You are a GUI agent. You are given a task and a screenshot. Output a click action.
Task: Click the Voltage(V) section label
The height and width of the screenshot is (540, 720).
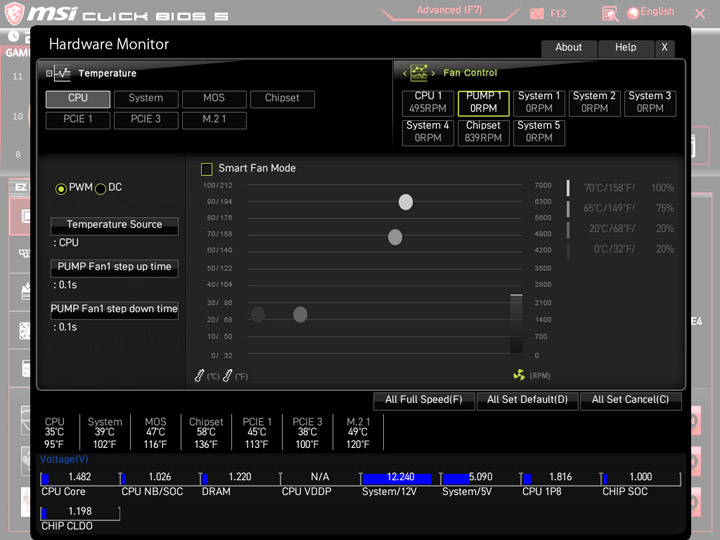coord(64,459)
